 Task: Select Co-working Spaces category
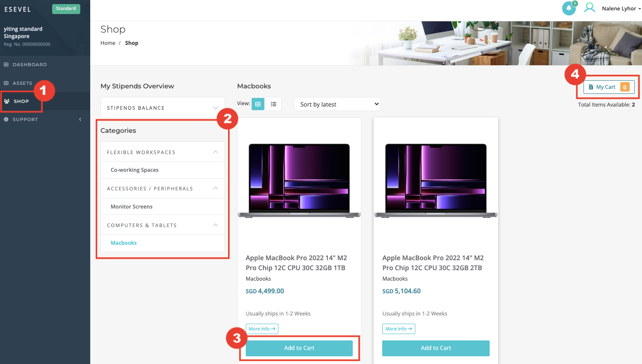point(135,170)
